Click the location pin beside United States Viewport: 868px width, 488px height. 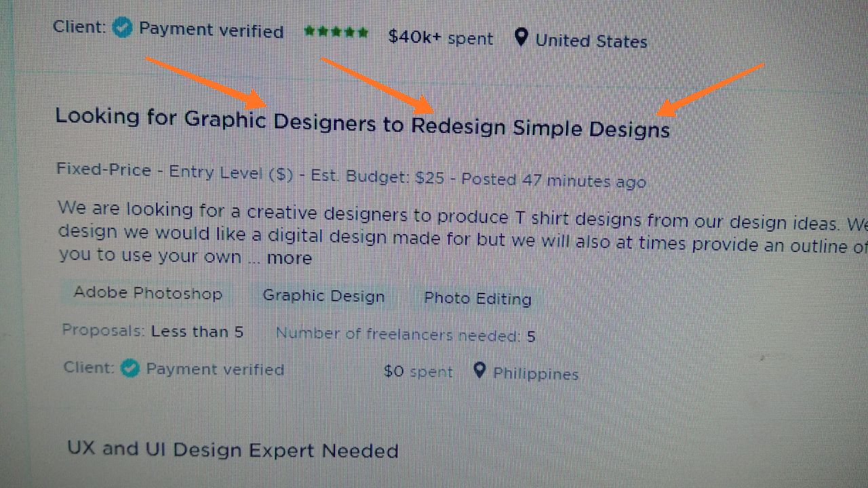[x=521, y=38]
